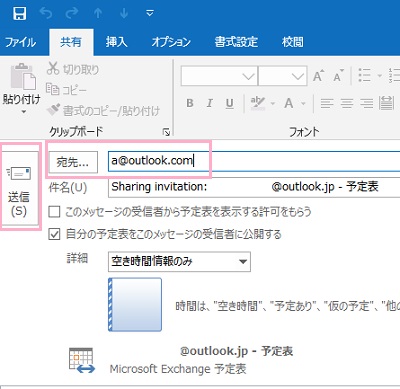Toggle underline formatting U

(x=229, y=104)
